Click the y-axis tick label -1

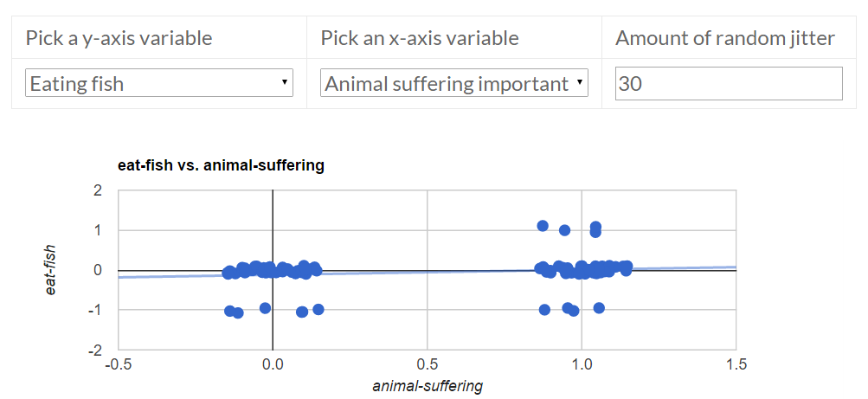click(x=95, y=310)
